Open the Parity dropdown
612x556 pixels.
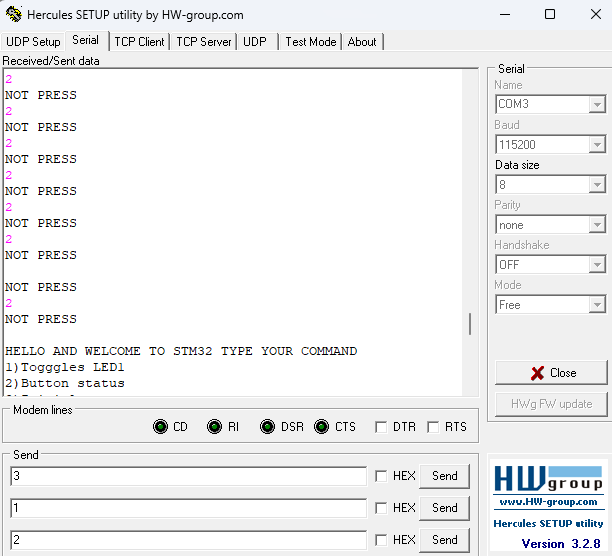coord(597,225)
